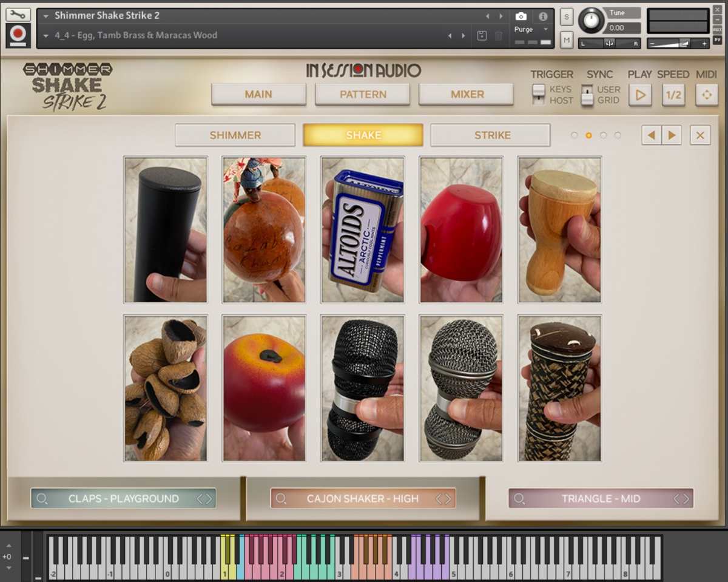The height and width of the screenshot is (582, 728).
Task: Click the PLAY triangle button
Action: click(x=640, y=95)
